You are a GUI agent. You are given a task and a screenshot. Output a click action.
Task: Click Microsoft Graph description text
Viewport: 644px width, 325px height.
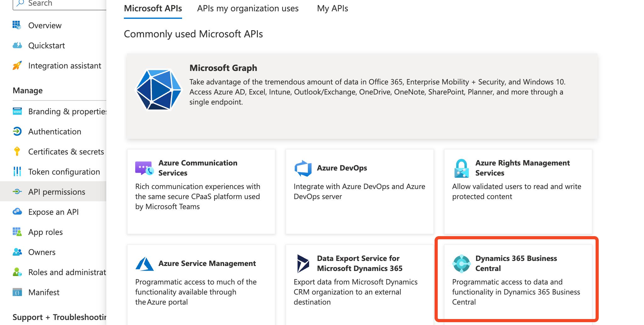[x=377, y=92]
